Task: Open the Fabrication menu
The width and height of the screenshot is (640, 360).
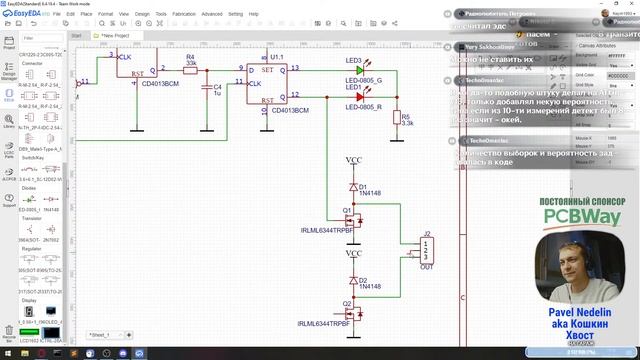Action: click(x=184, y=14)
